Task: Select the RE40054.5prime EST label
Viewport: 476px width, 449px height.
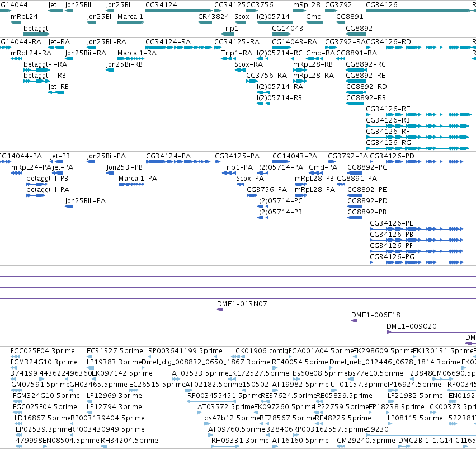Action: pos(300,362)
